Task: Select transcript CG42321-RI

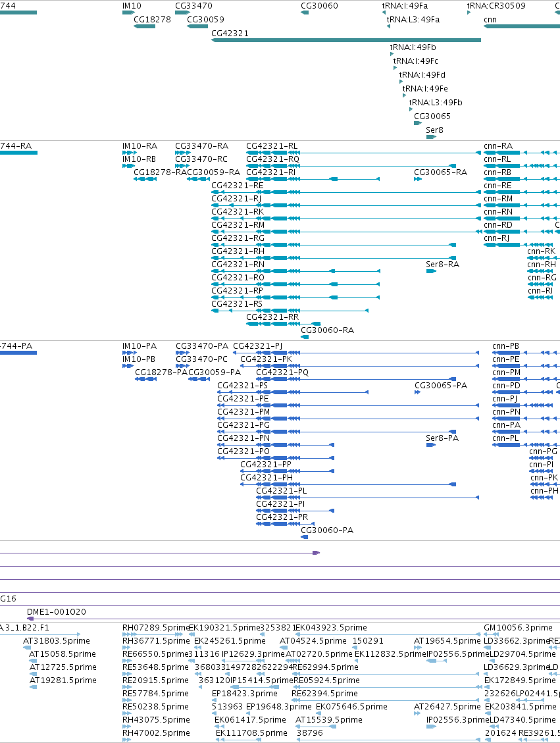Action: tap(271, 172)
